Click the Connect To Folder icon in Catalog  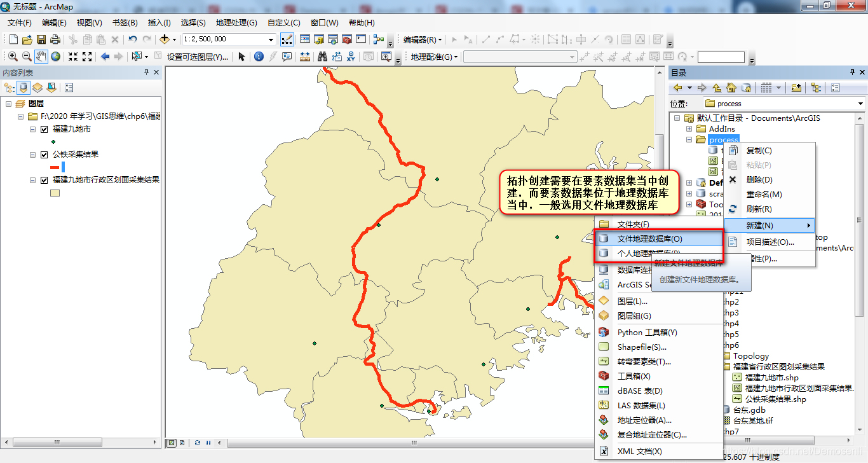(x=796, y=88)
